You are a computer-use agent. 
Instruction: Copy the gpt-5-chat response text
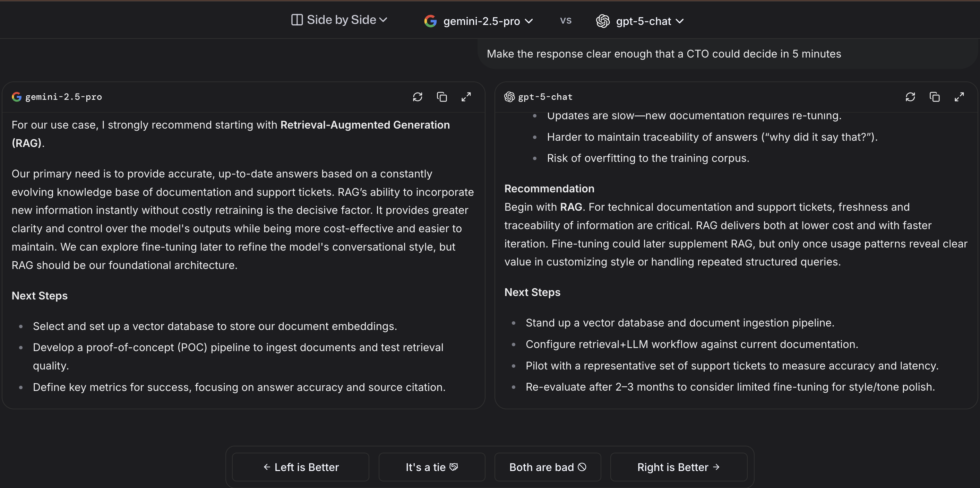934,97
